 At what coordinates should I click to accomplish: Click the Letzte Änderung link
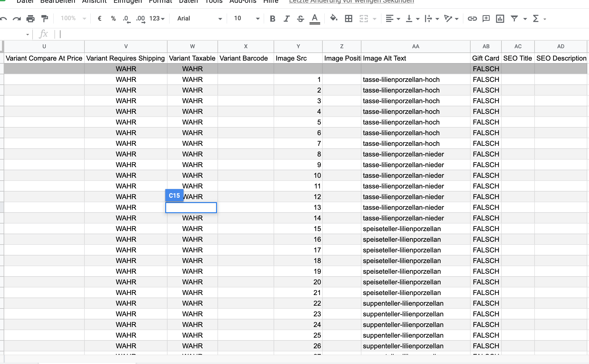click(351, 2)
